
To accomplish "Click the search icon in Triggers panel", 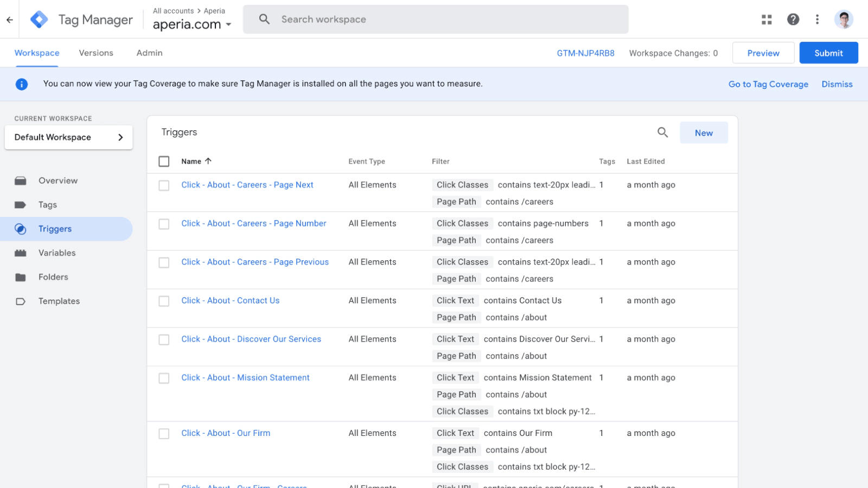I will pyautogui.click(x=662, y=132).
